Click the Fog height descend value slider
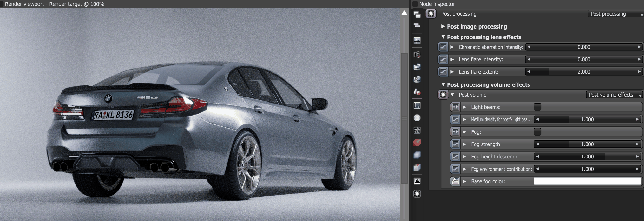Screen dimensions: 644x221 tap(587, 157)
